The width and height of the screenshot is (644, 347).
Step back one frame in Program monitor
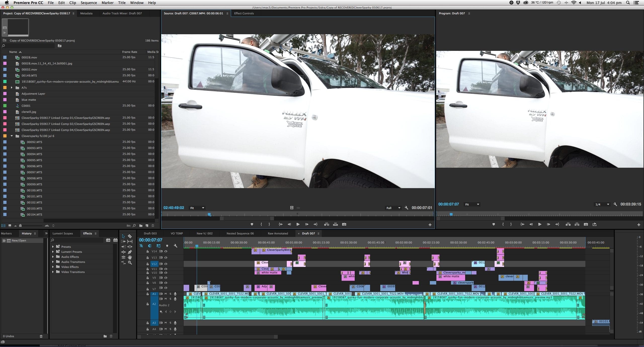click(x=531, y=224)
